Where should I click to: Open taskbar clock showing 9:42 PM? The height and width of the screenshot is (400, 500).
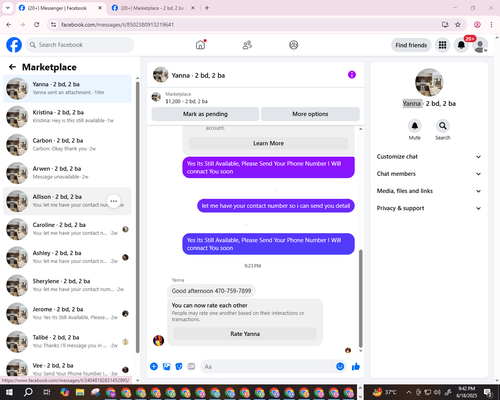[x=466, y=392]
